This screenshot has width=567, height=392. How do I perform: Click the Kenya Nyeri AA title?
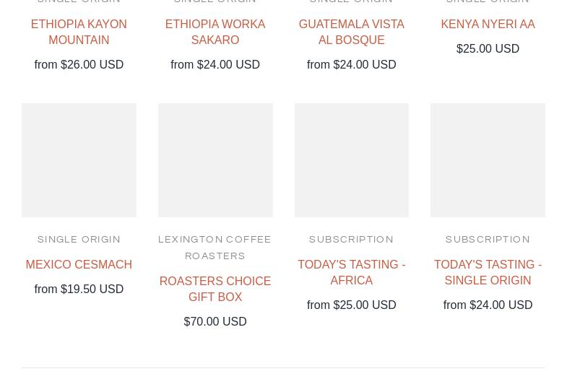point(488,24)
